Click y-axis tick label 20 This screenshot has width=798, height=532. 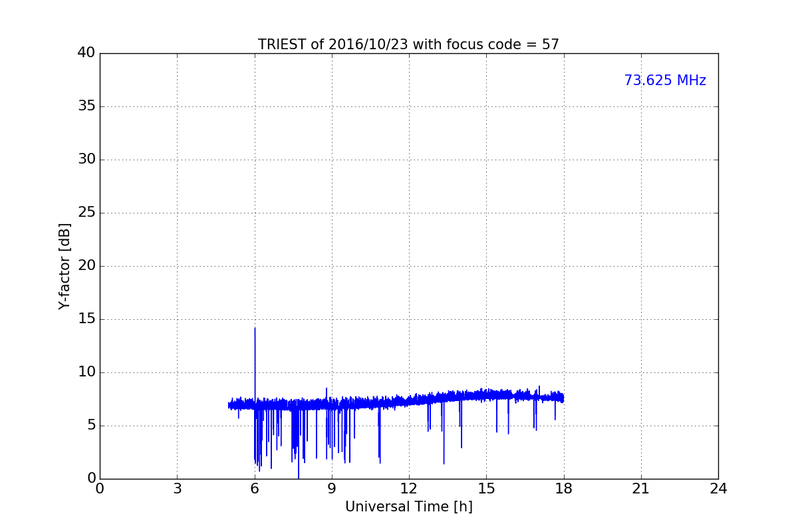(x=86, y=266)
